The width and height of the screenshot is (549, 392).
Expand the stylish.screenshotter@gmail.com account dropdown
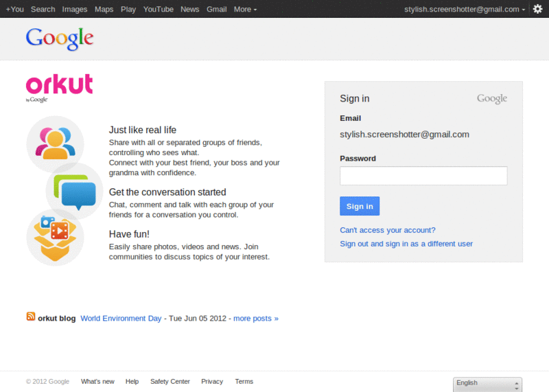coord(465,10)
